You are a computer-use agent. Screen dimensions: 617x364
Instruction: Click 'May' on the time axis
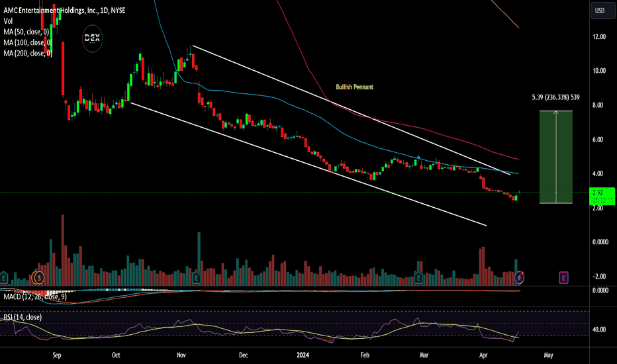[549, 355]
